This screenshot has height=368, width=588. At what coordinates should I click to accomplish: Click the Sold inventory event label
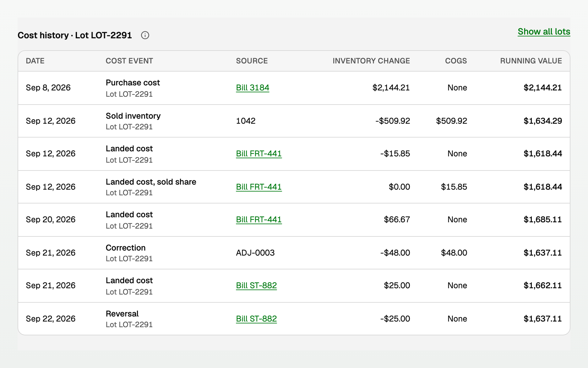(133, 116)
